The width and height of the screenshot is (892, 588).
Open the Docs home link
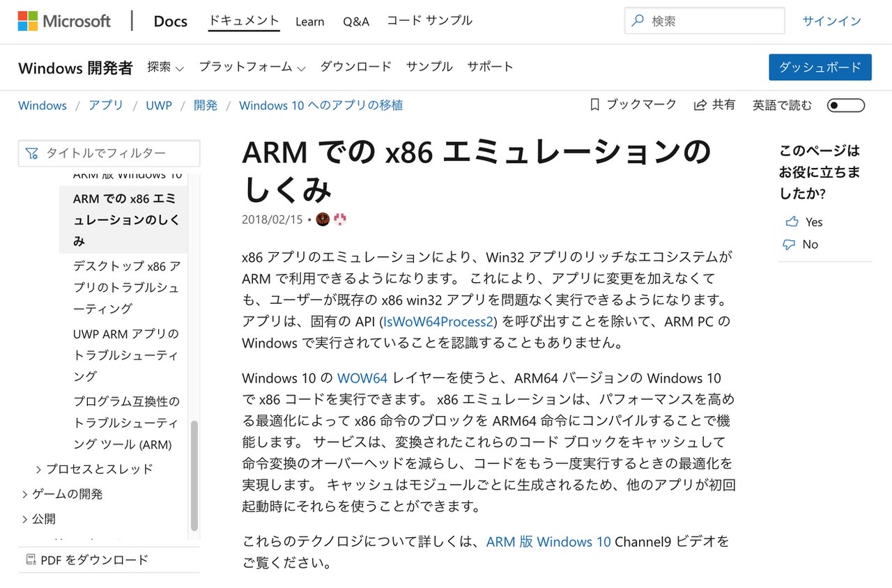click(x=170, y=21)
